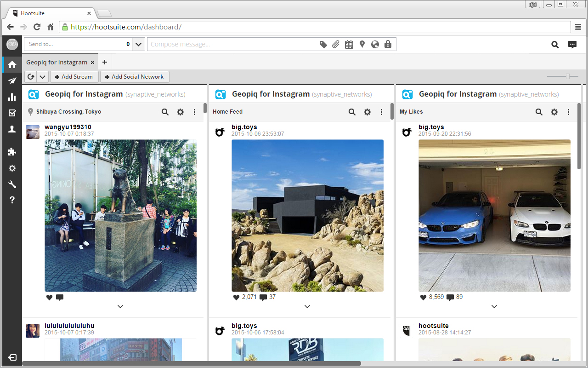
Task: Open more options menu of My Likes stream
Action: pos(568,112)
